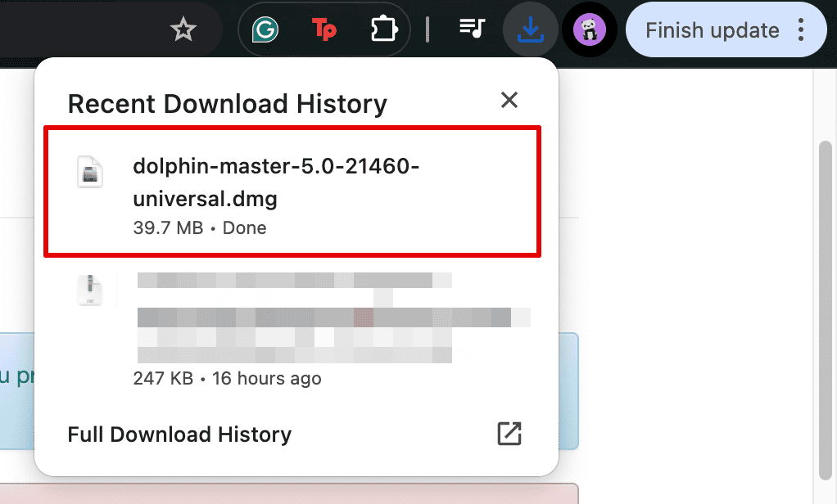Image resolution: width=837 pixels, height=504 pixels.
Task: Dismiss the Recent Download History popup
Action: (x=509, y=100)
